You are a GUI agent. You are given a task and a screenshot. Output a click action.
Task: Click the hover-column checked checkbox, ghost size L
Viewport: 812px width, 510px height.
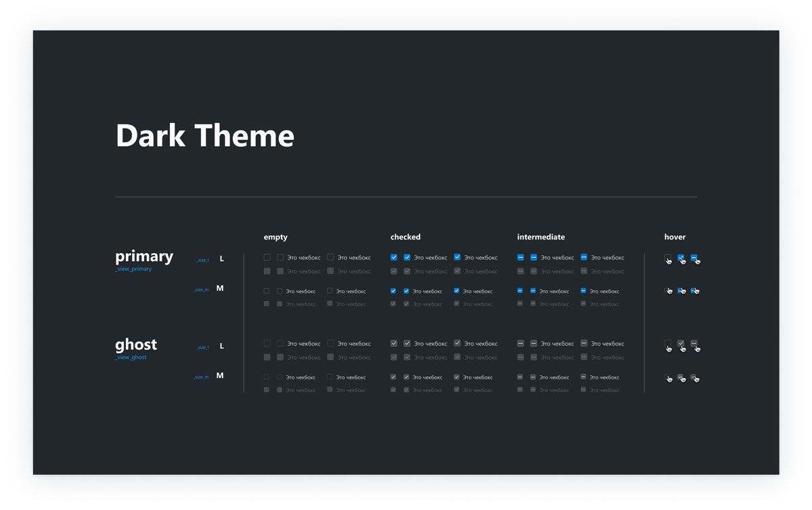tap(681, 344)
